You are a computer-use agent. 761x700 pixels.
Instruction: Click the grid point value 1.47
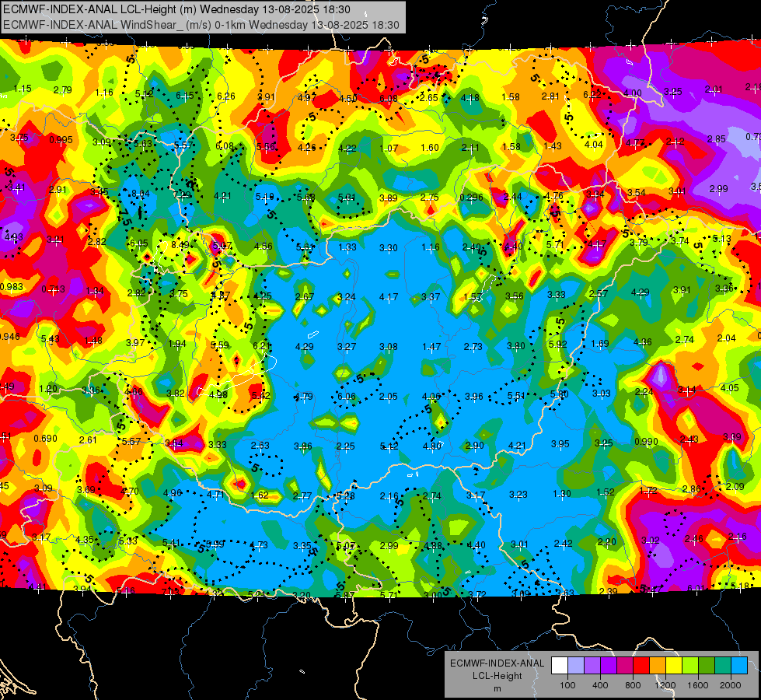point(431,347)
